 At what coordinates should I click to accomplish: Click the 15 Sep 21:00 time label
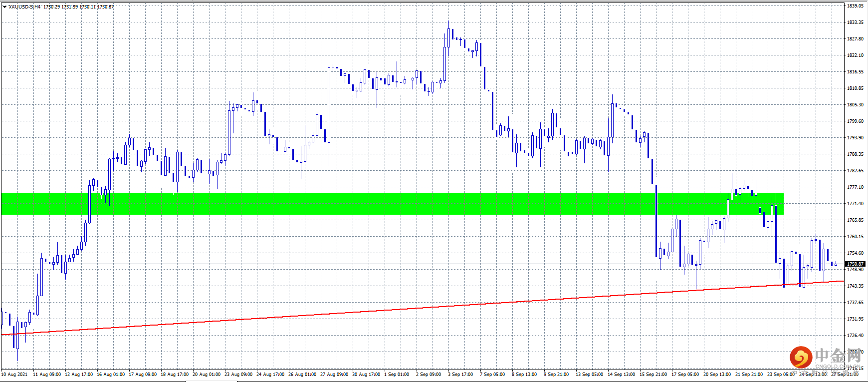pos(653,375)
